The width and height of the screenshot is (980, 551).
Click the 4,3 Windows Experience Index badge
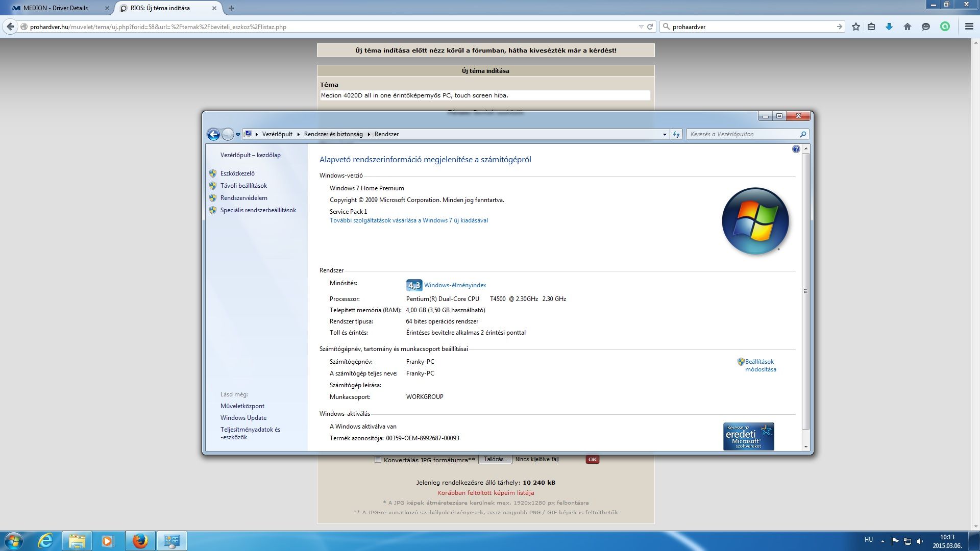(414, 285)
